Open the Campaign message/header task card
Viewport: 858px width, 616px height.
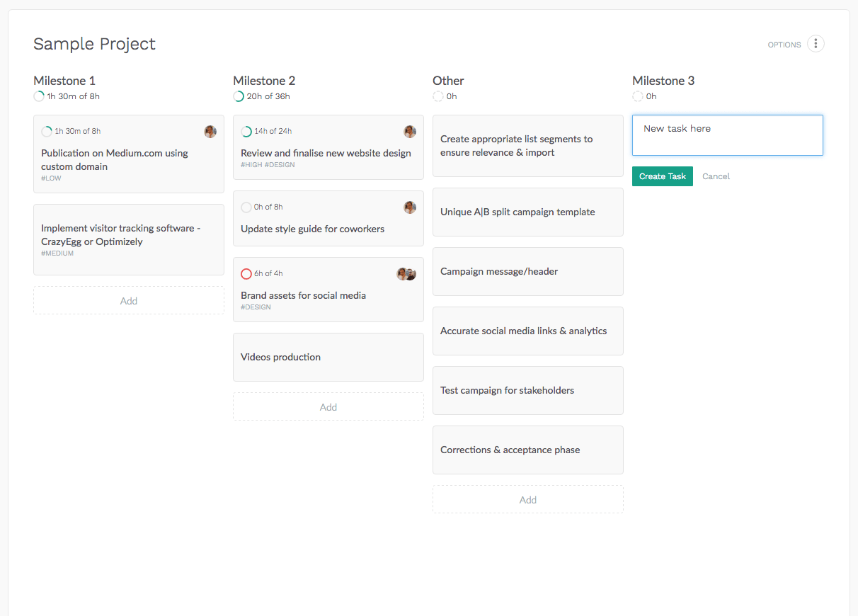(x=528, y=271)
